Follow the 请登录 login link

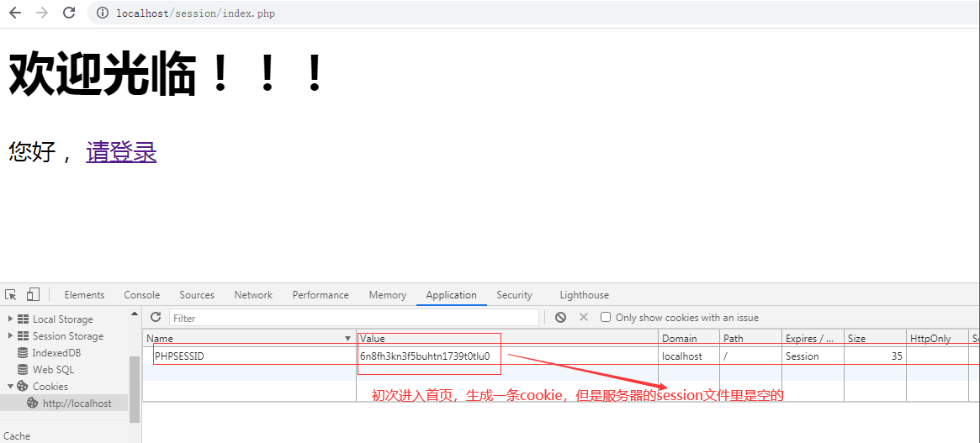click(121, 152)
